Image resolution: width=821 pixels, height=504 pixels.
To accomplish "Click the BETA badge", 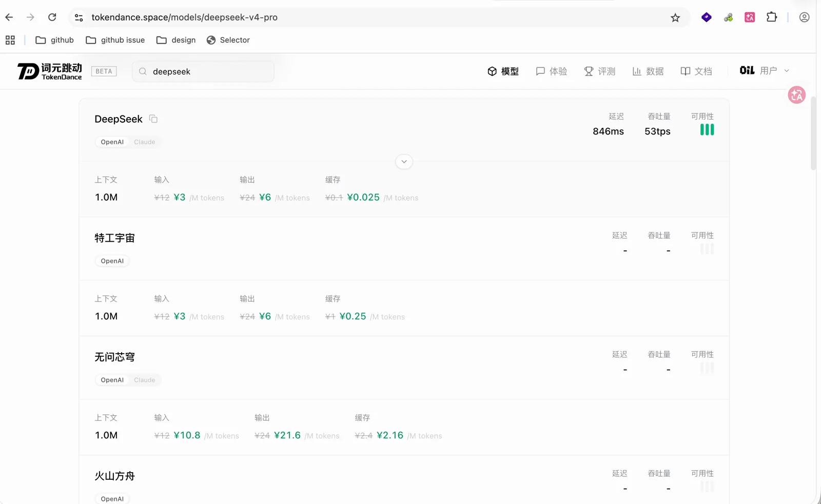I will 104,71.
